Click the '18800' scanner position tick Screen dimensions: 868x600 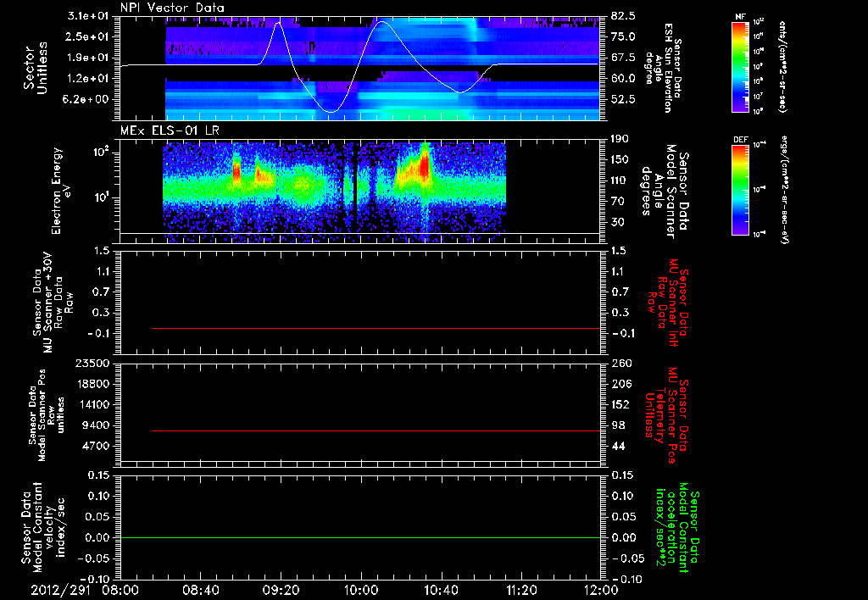click(x=93, y=384)
